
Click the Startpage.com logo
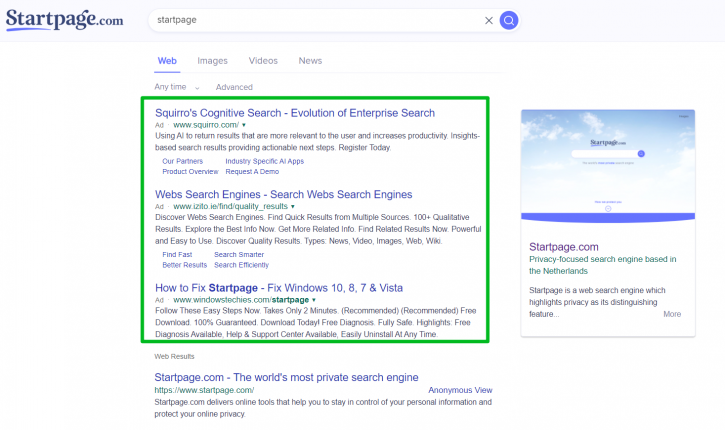[x=64, y=19]
